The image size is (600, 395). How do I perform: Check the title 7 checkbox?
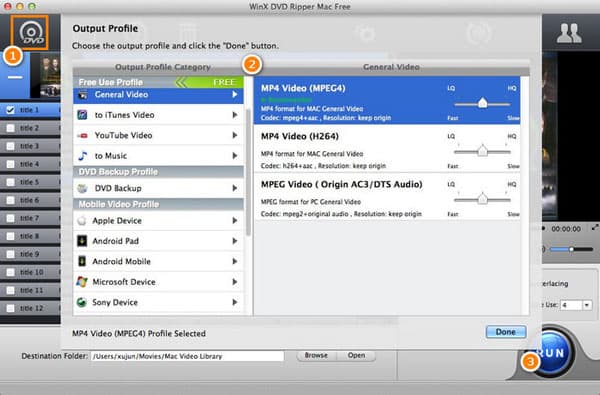click(10, 218)
